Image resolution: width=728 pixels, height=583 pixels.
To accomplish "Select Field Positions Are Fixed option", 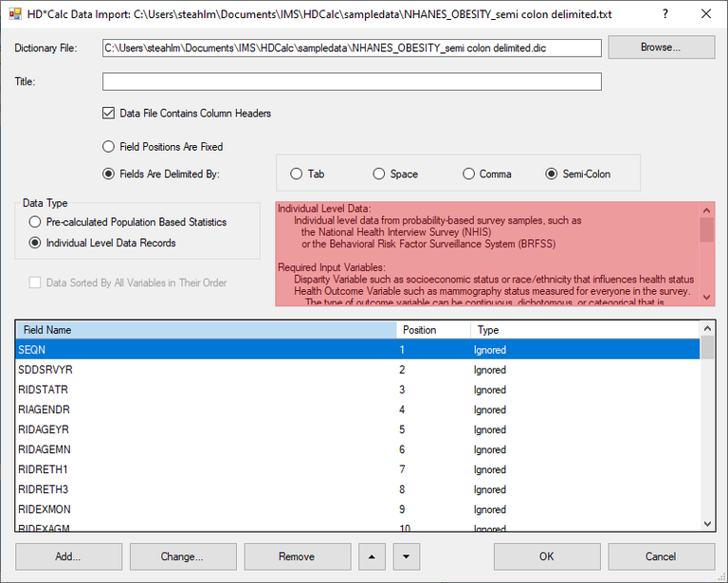I will [109, 147].
